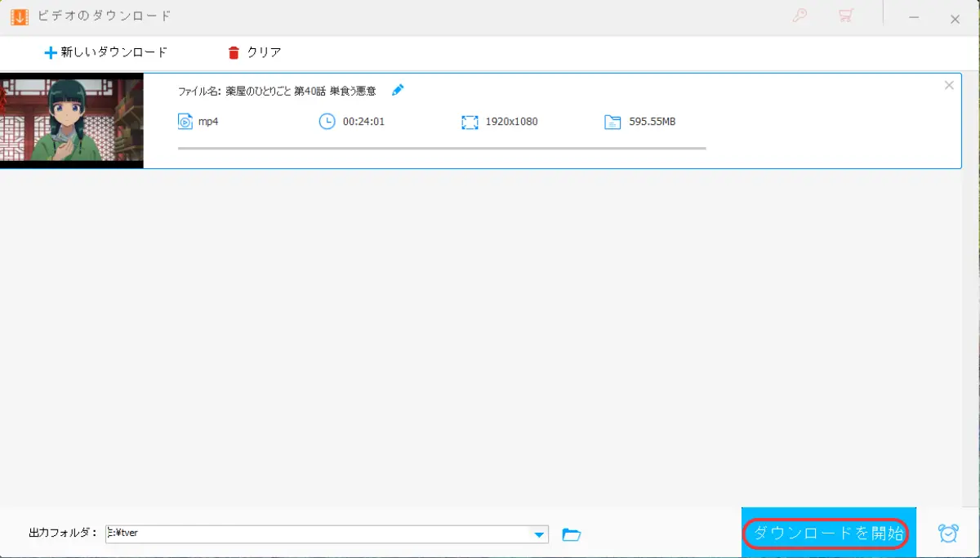The width and height of the screenshot is (980, 558).
Task: Open the alarm clock scheduler icon
Action: click(948, 533)
